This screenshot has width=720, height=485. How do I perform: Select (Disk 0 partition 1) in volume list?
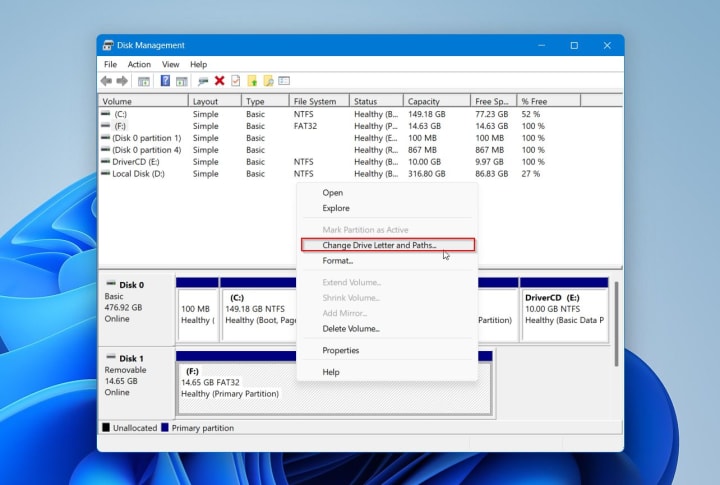click(x=146, y=138)
